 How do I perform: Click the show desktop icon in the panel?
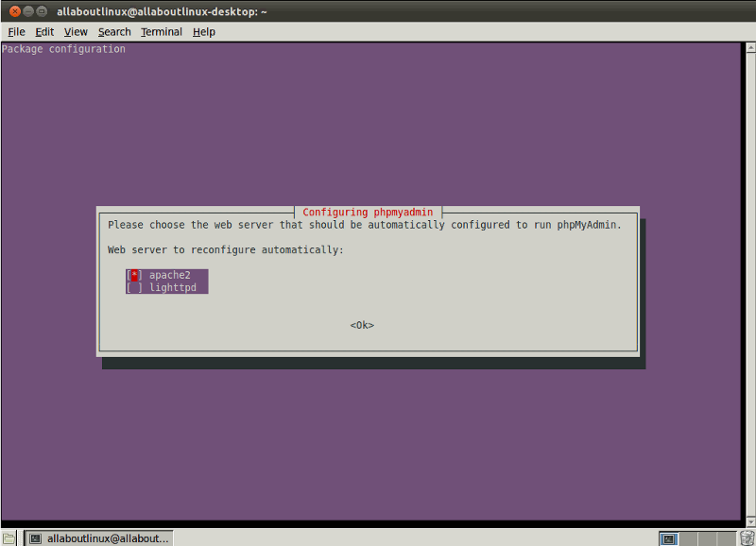pos(9,538)
